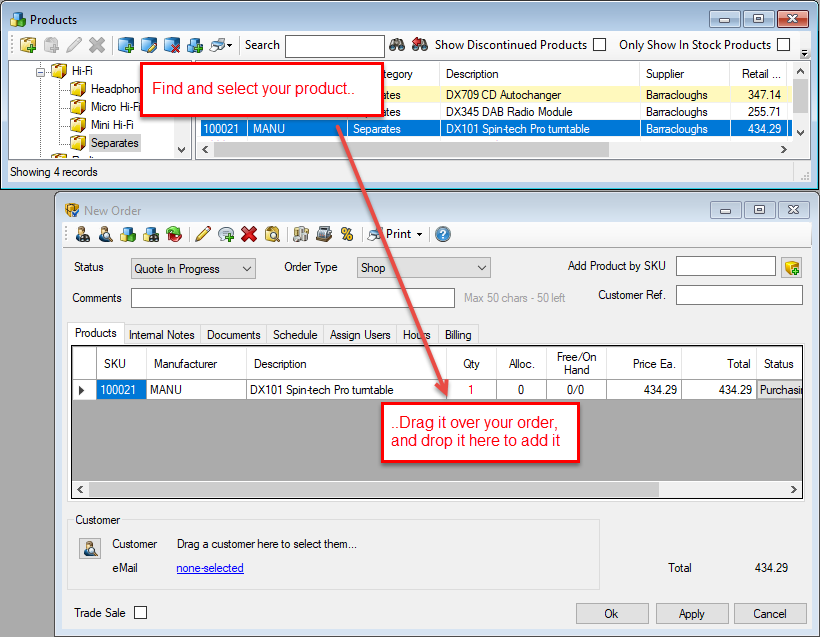This screenshot has height=637, width=820.
Task: Click the customer select icon in Customer panel
Action: [x=91, y=548]
